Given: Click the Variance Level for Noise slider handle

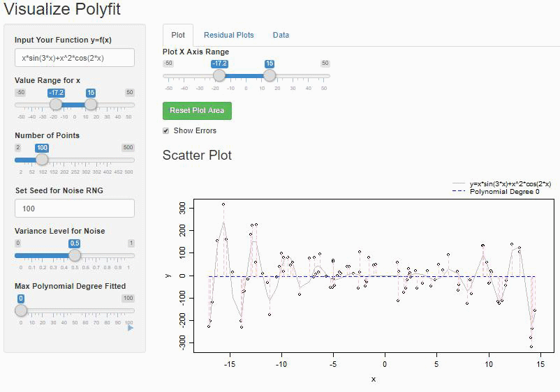Looking at the screenshot, I should [x=75, y=255].
